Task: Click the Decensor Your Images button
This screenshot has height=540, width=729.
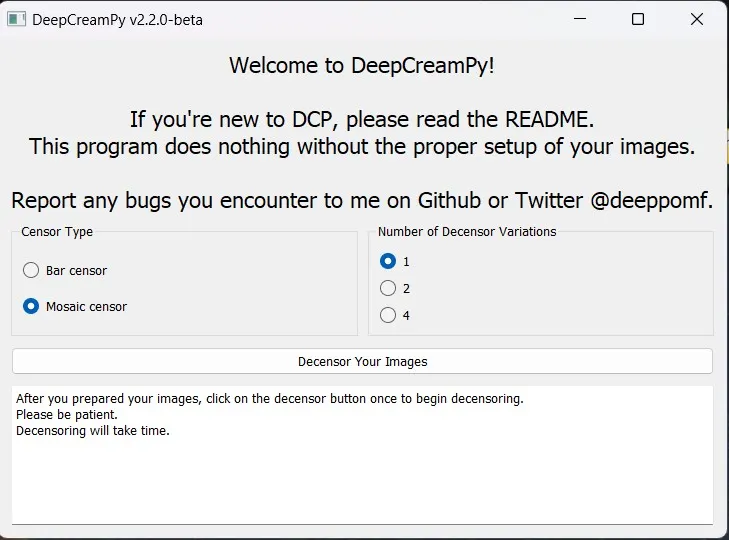Action: pos(362,361)
